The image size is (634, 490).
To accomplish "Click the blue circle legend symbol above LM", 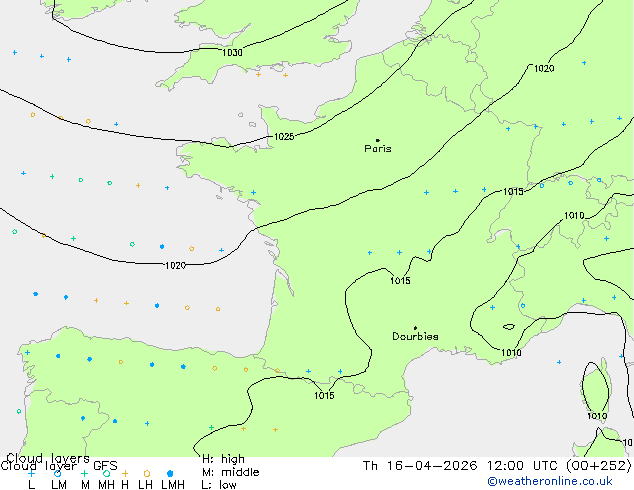I will pos(57,473).
